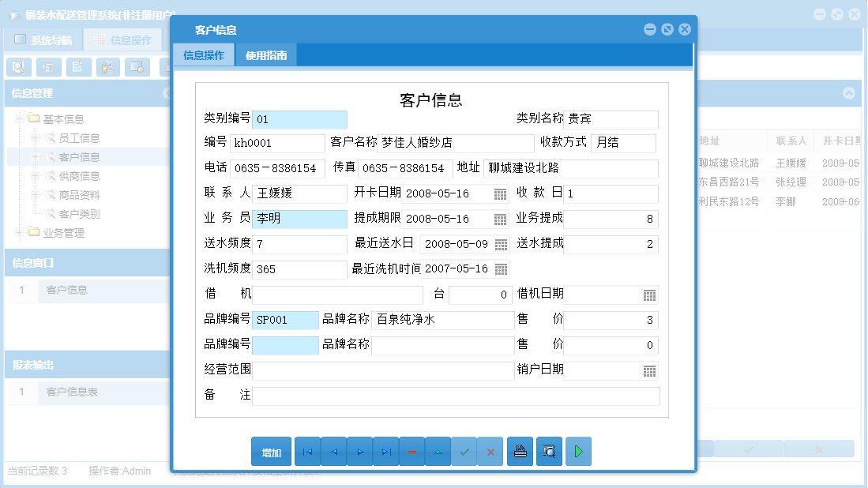Delete current record using red minus icon
The height and width of the screenshot is (488, 868).
(411, 451)
